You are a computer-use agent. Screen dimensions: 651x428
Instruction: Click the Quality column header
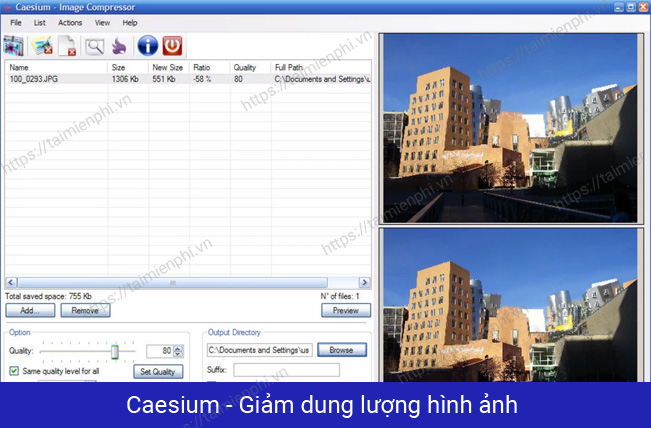250,67
